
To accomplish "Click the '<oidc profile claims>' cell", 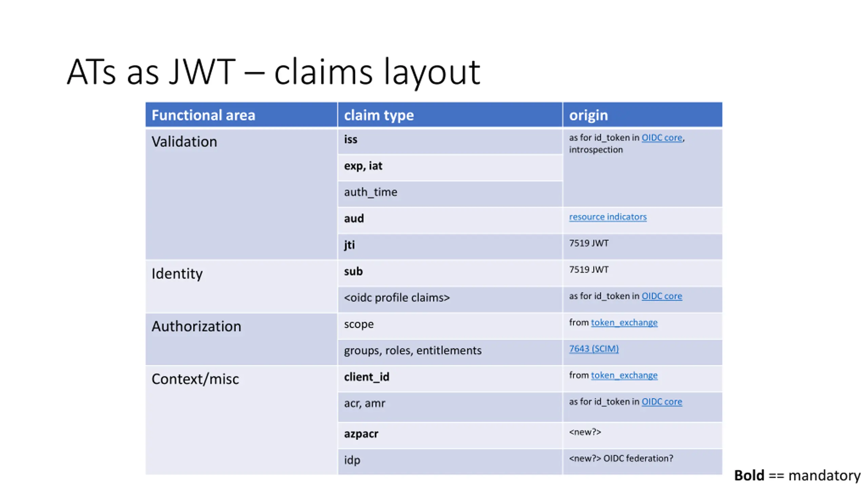I will (x=450, y=300).
